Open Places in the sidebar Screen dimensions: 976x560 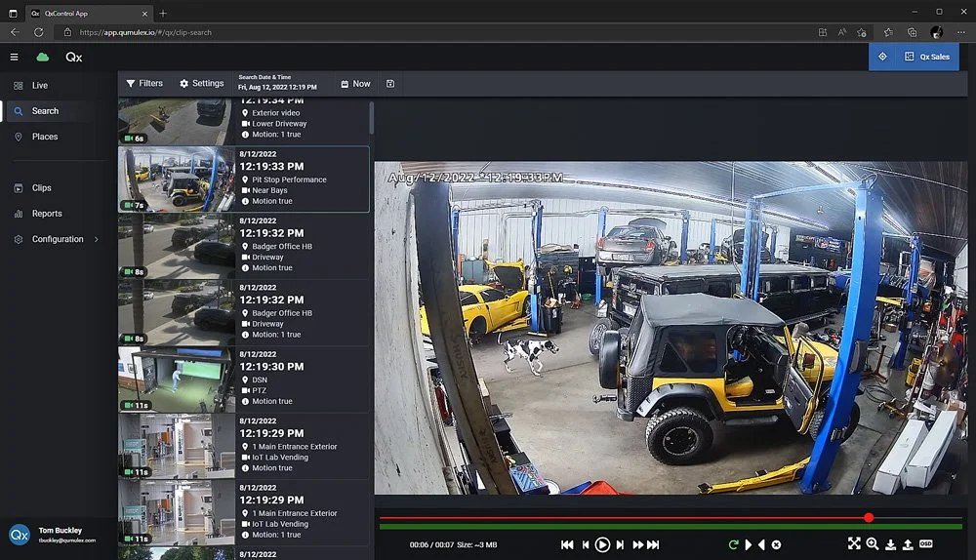pyautogui.click(x=44, y=137)
